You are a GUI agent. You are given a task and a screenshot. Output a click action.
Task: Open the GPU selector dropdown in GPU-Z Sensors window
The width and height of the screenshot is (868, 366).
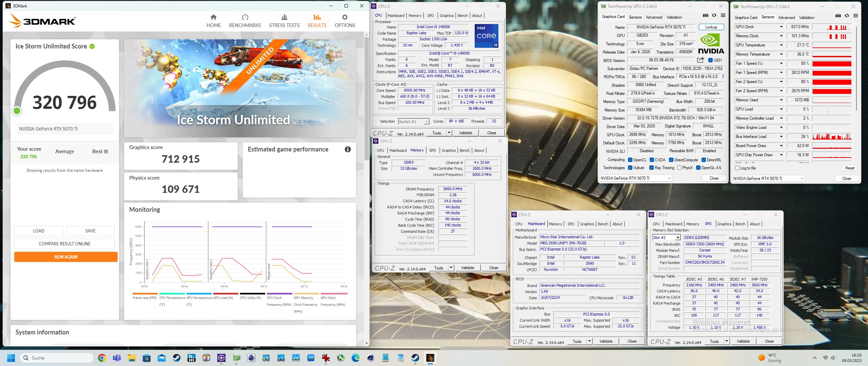click(x=768, y=179)
